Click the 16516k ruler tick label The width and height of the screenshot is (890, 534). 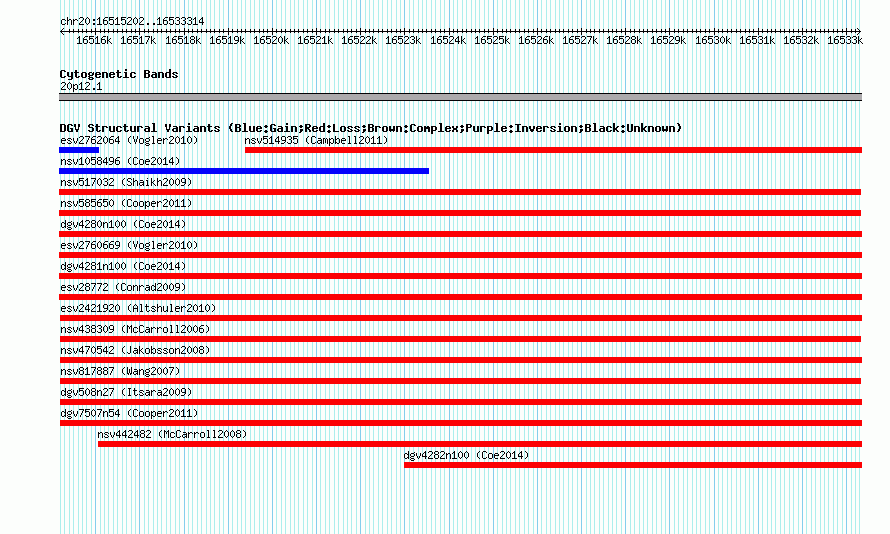pyautogui.click(x=94, y=40)
